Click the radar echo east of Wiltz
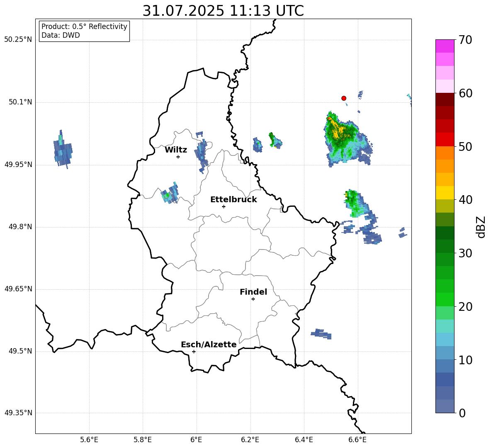This screenshot has height=448, width=491. [202, 153]
